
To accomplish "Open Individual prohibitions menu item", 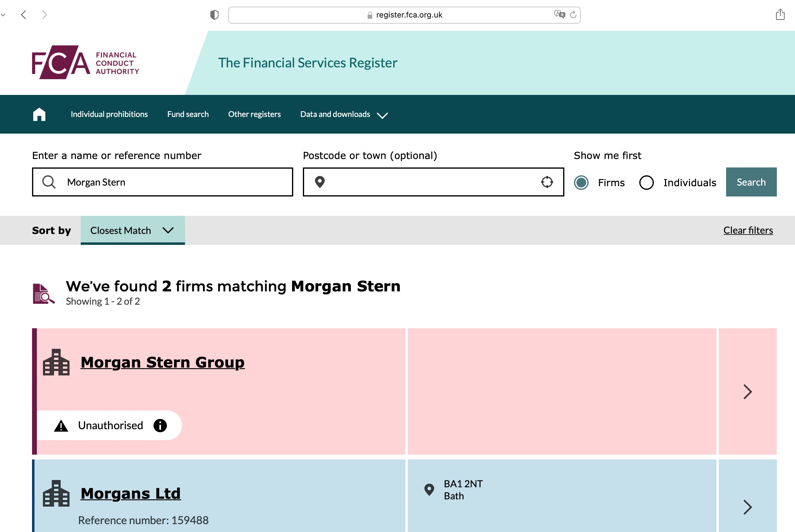I will 109,114.
